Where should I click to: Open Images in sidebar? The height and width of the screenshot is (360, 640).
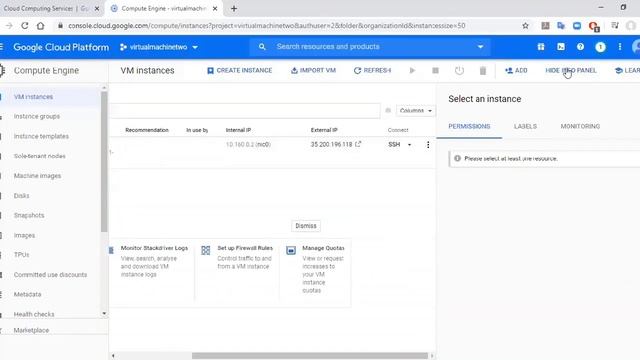pos(24,236)
